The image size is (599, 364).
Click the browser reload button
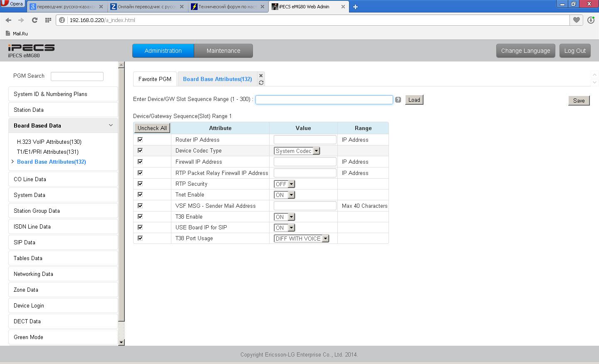click(35, 20)
